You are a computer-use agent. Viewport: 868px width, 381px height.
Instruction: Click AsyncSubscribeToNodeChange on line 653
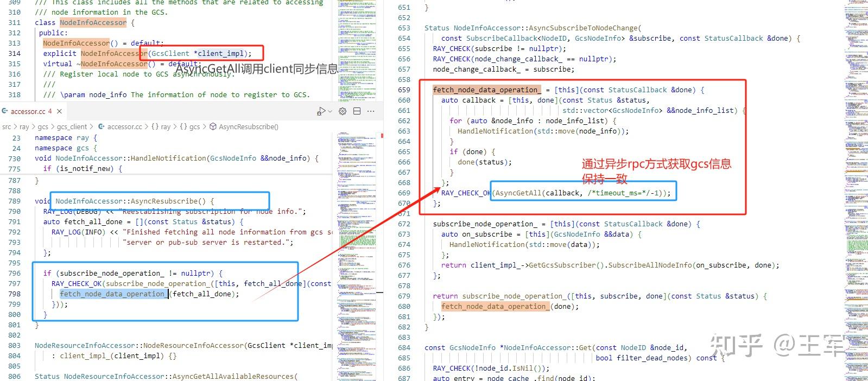click(585, 28)
